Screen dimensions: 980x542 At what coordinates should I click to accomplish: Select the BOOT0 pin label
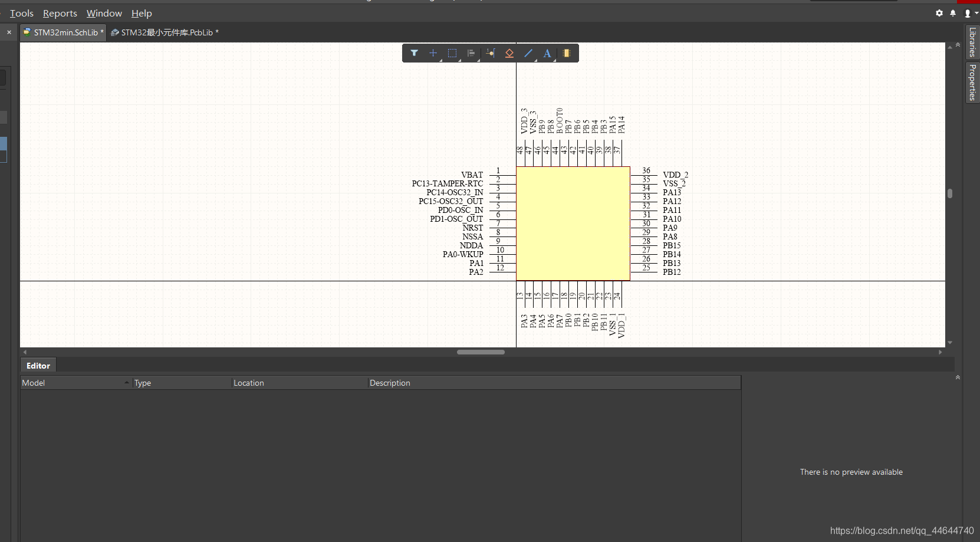(x=560, y=120)
